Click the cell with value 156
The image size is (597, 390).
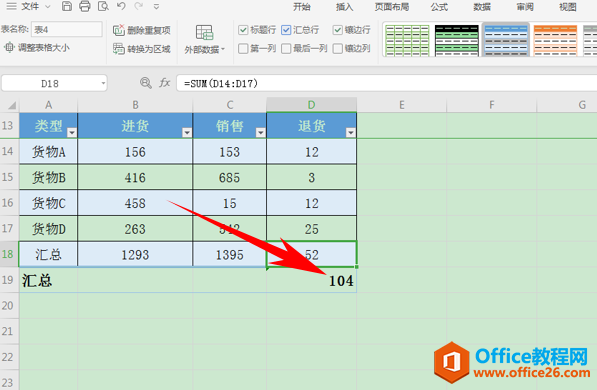point(135,152)
